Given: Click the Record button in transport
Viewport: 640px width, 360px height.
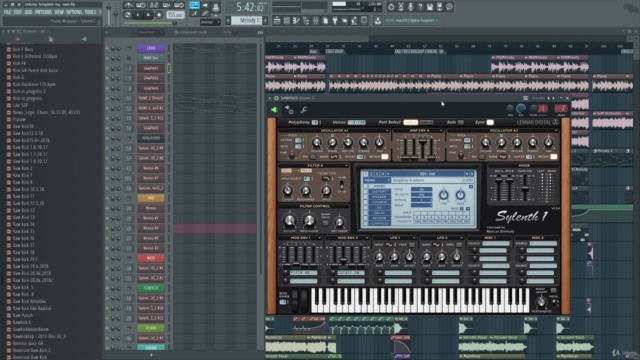Looking at the screenshot, I should pyautogui.click(x=159, y=15).
